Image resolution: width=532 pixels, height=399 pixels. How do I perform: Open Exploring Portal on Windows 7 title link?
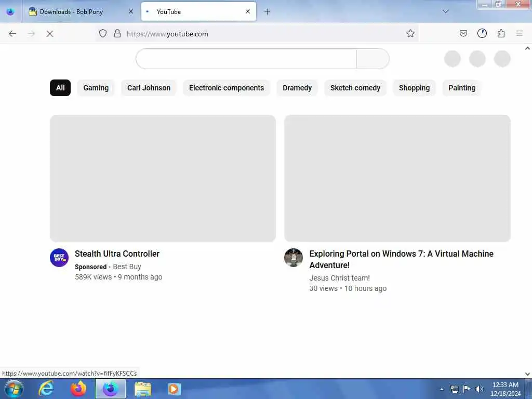click(402, 259)
